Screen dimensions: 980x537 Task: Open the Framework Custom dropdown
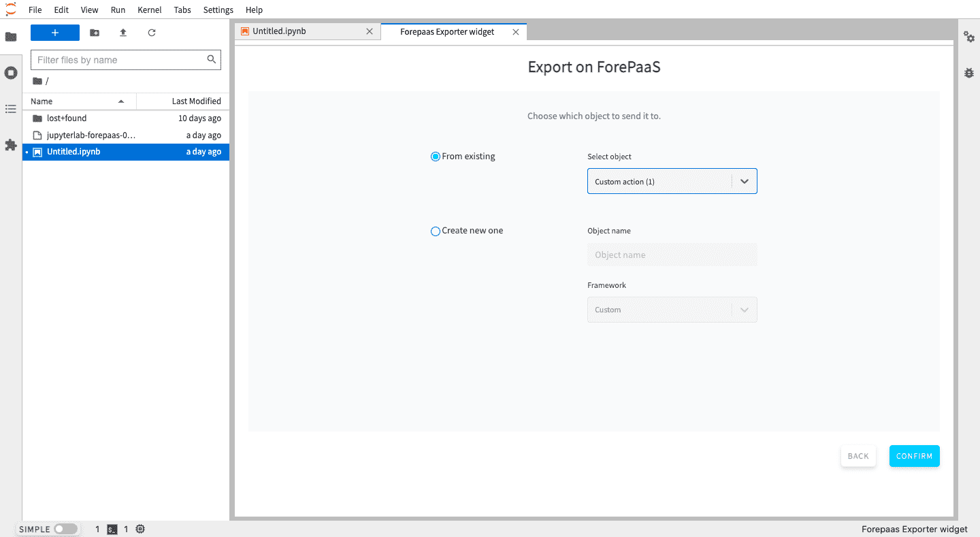click(672, 310)
